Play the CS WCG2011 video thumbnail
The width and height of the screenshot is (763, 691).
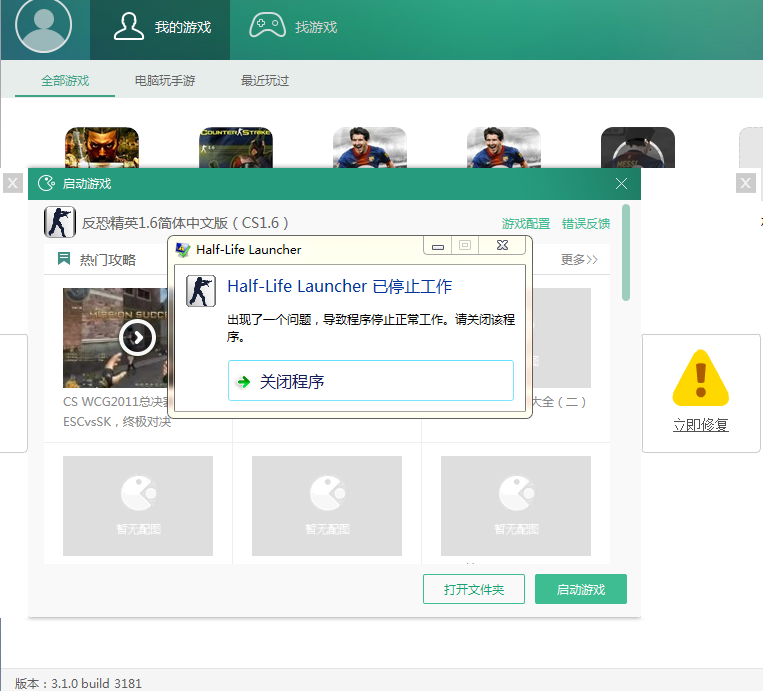[138, 338]
